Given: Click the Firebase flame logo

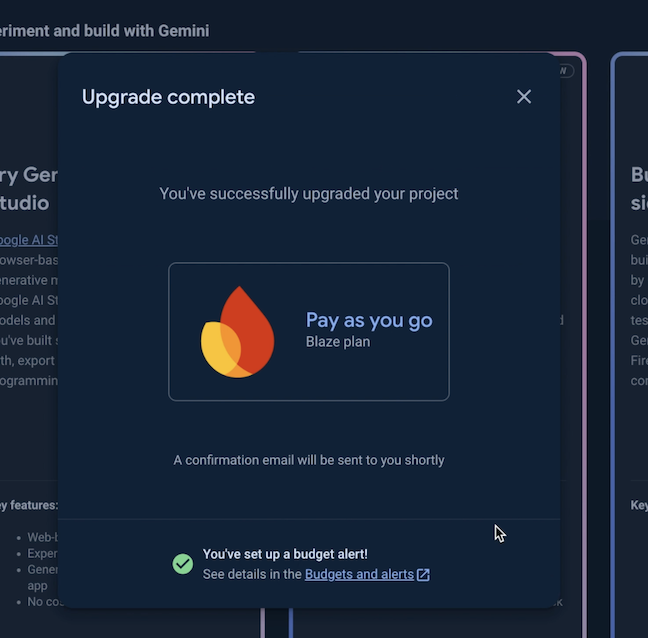Looking at the screenshot, I should pos(238,332).
